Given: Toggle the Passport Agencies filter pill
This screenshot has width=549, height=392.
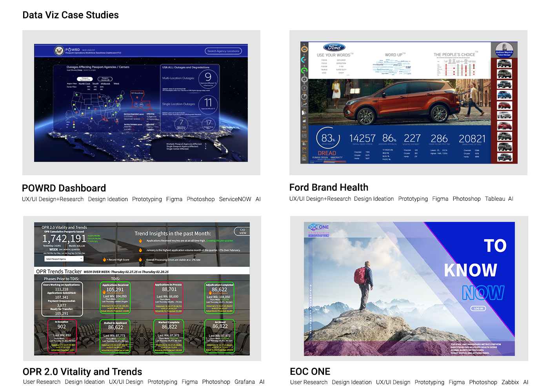Looking at the screenshot, I should [x=84, y=79].
